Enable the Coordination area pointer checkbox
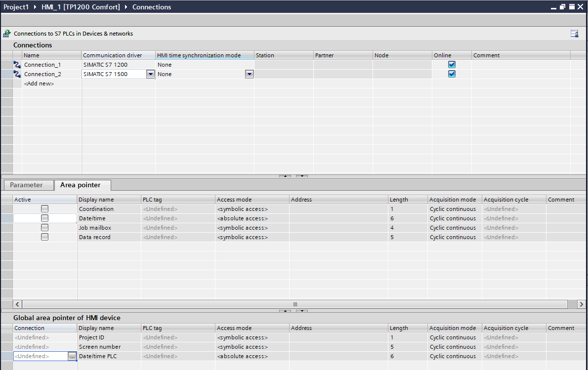The image size is (588, 370). (x=45, y=209)
